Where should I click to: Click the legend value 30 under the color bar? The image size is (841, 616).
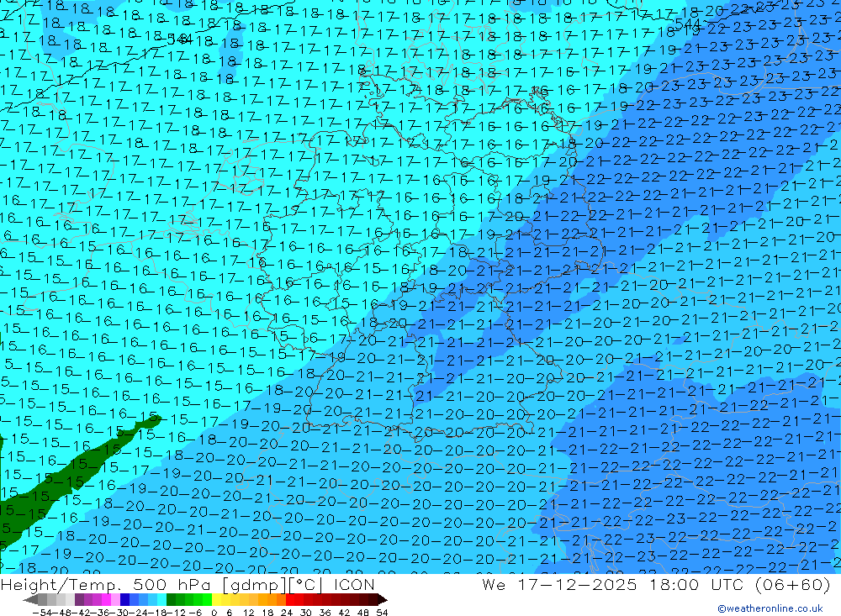click(306, 613)
